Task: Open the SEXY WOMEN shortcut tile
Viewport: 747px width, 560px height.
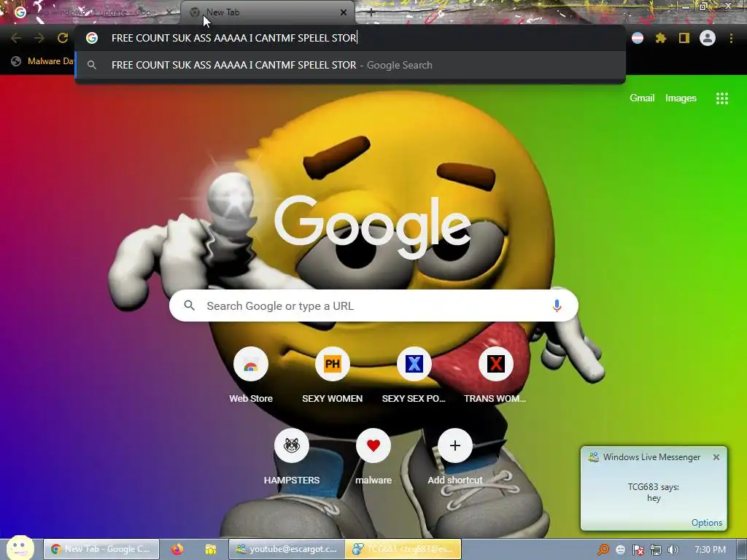Action: click(x=332, y=376)
